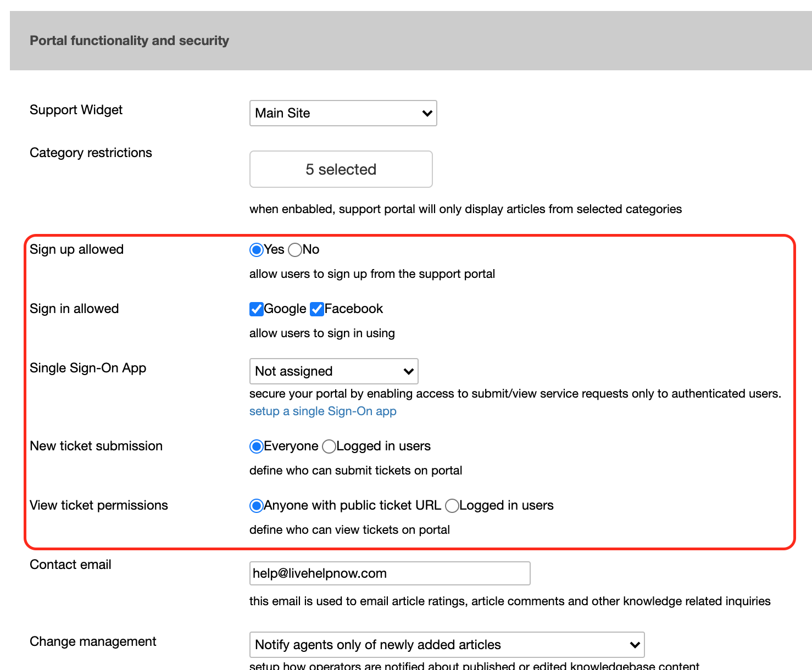Uncheck the Google sign-in checkbox
The height and width of the screenshot is (670, 812).
click(x=256, y=309)
